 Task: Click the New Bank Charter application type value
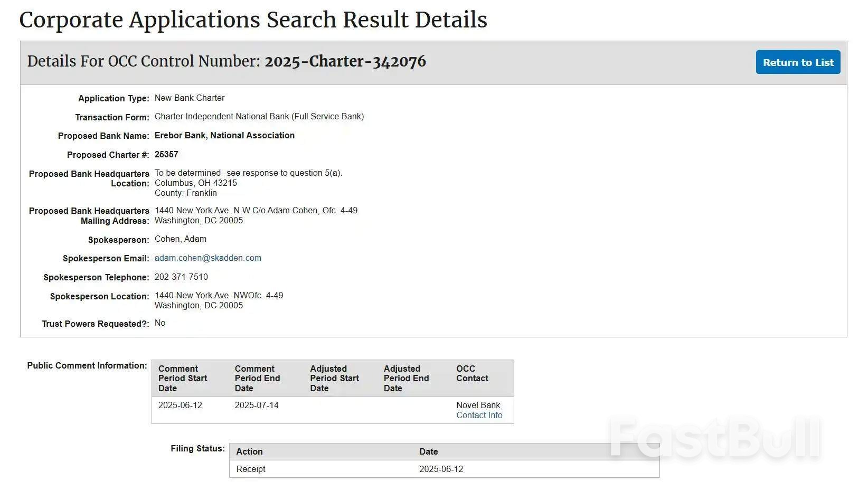[x=190, y=98]
